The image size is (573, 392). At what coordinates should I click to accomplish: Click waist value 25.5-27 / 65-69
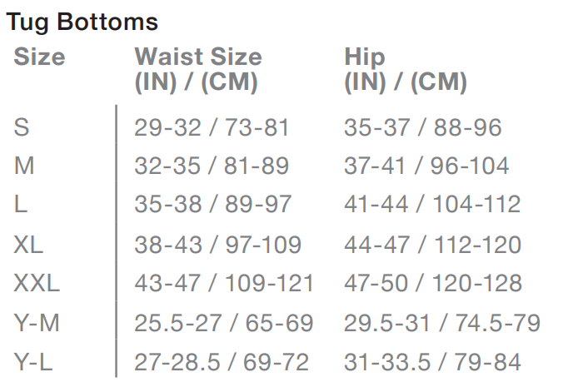pos(224,323)
